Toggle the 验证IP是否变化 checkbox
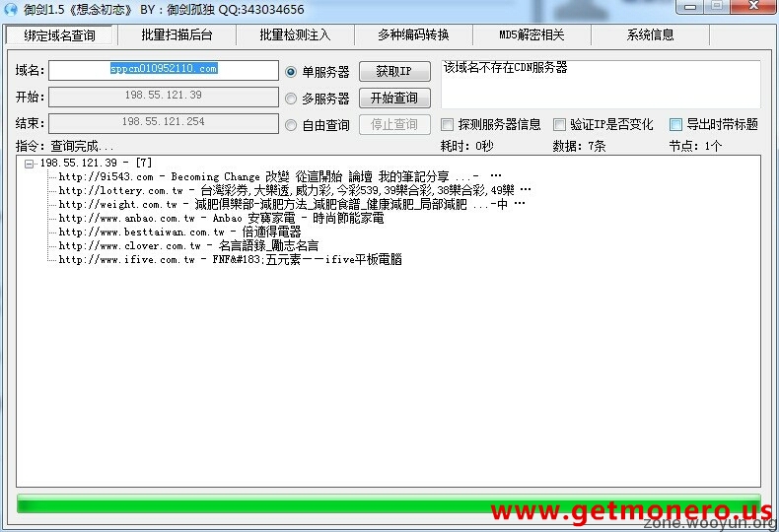Screen dimensions: 779x532 pos(560,125)
